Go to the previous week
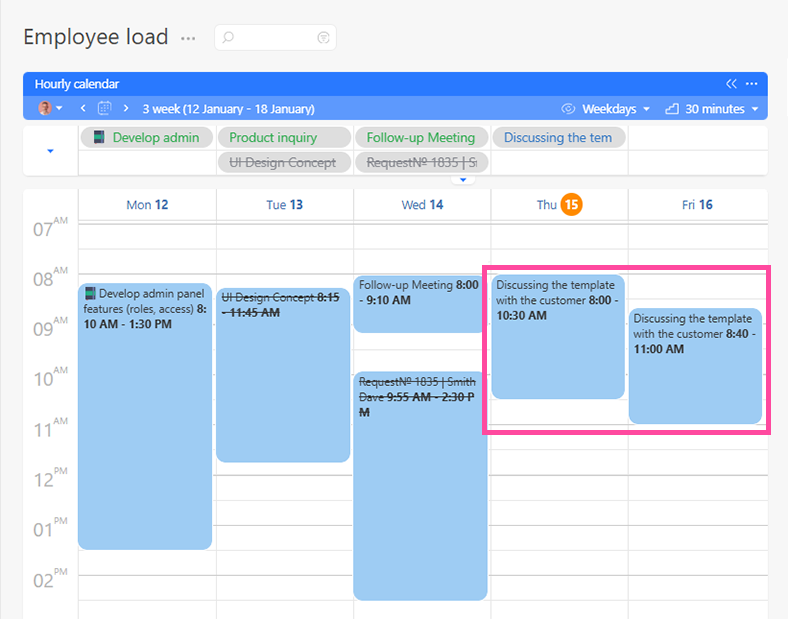 83,108
